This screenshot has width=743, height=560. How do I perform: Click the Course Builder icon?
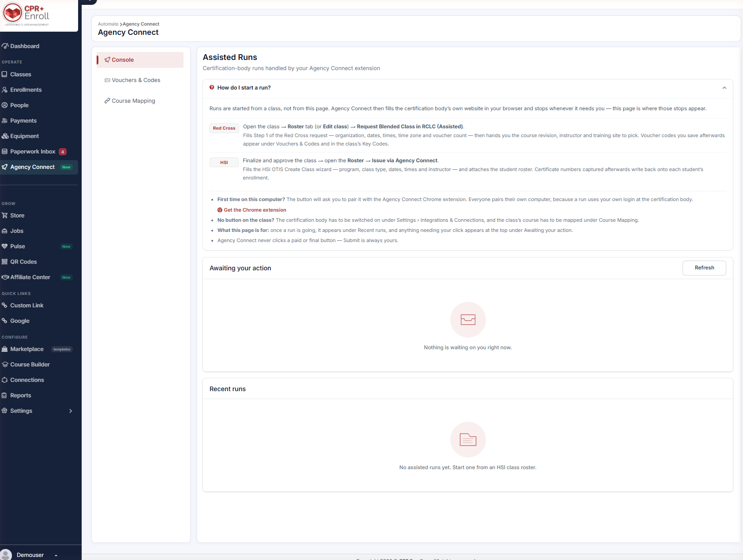point(5,364)
